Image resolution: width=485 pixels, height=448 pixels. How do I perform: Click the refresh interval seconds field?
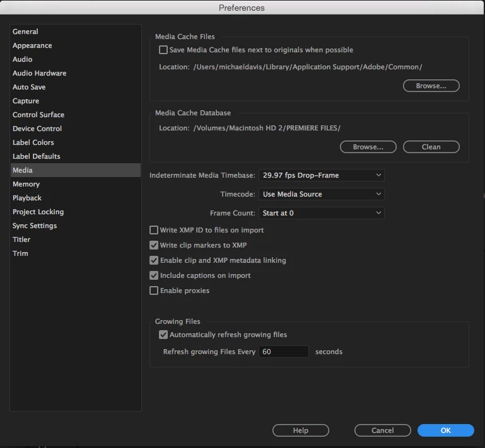pyautogui.click(x=284, y=352)
